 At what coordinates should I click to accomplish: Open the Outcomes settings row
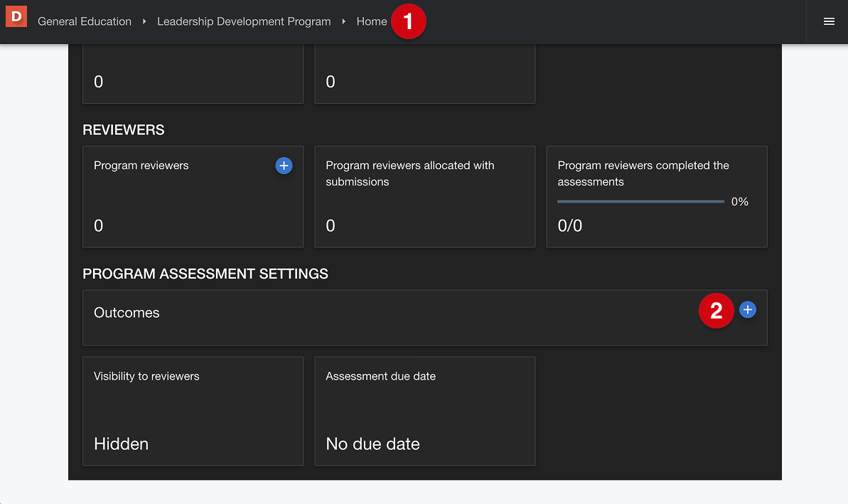coord(425,318)
